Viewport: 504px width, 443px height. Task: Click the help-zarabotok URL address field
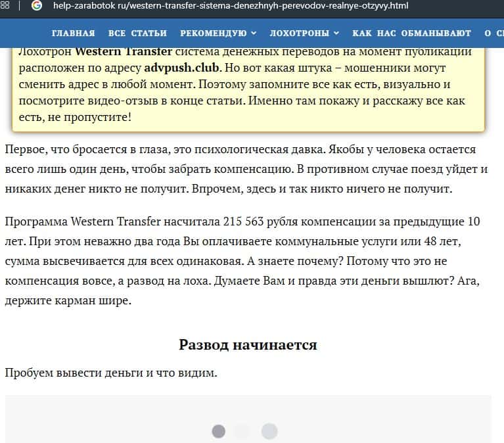tap(231, 6)
